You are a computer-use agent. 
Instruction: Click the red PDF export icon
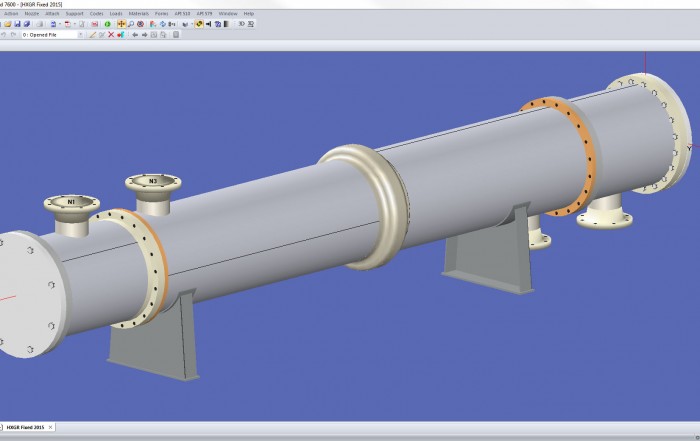[x=68, y=24]
